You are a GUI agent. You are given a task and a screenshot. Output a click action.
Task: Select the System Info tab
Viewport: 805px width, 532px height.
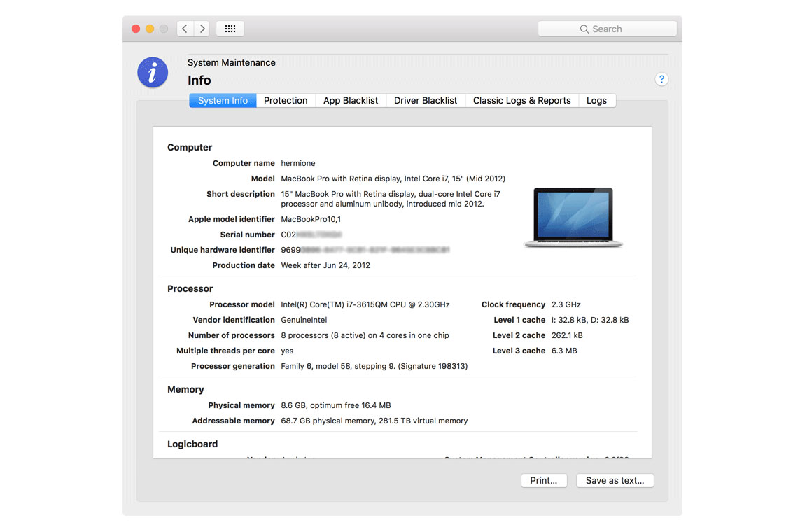tap(223, 100)
